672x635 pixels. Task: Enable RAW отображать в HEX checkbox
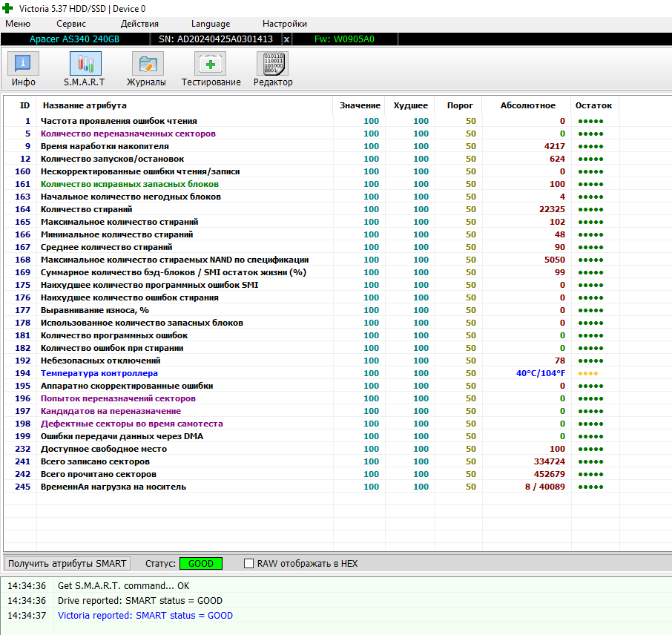[249, 564]
